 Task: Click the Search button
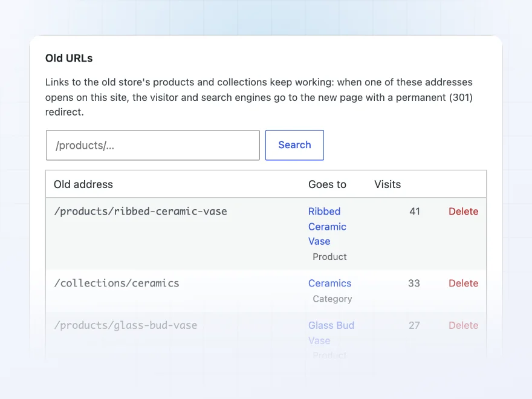point(294,145)
